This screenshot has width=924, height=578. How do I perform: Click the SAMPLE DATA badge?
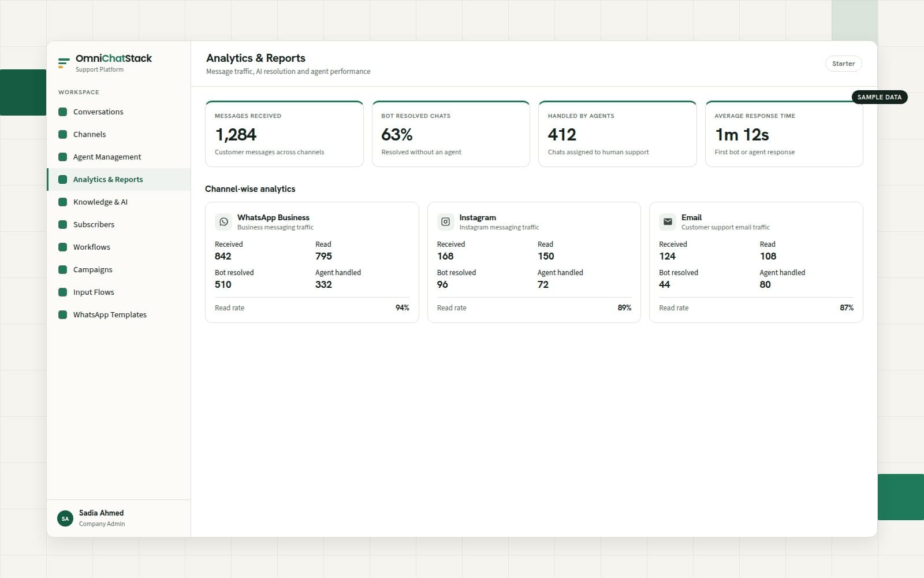tap(880, 97)
